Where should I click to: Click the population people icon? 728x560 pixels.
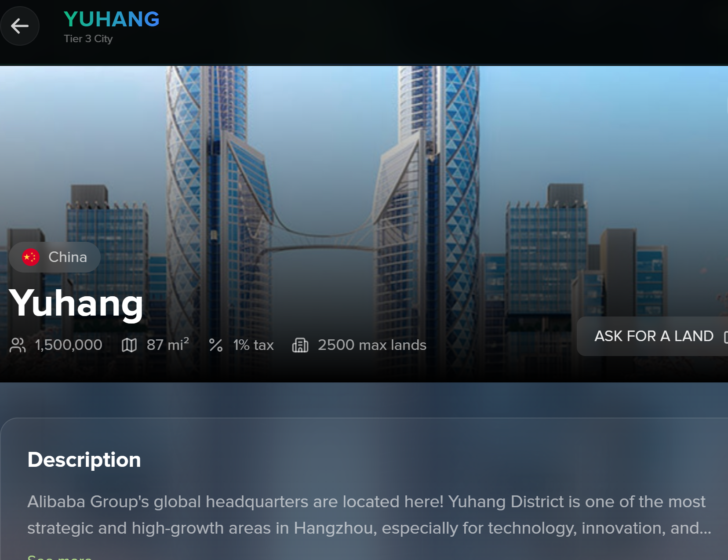point(18,345)
